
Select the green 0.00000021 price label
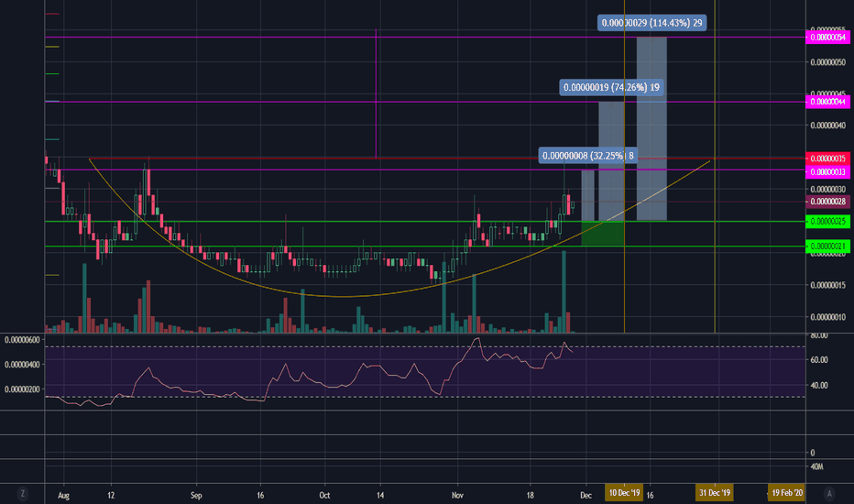point(827,247)
